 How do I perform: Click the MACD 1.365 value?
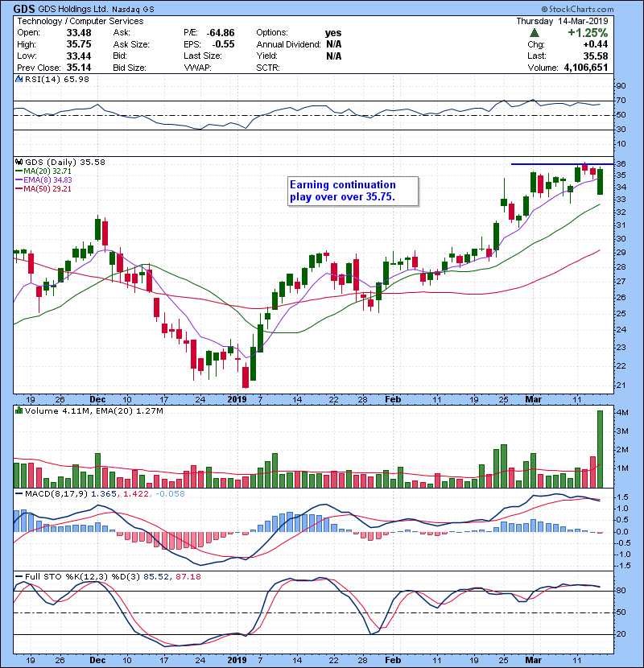click(x=104, y=494)
